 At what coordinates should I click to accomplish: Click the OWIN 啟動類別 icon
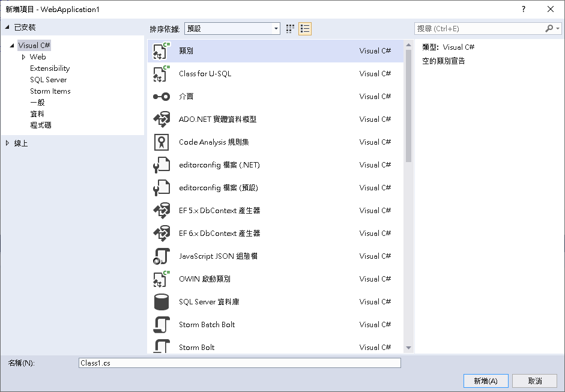[x=162, y=279]
